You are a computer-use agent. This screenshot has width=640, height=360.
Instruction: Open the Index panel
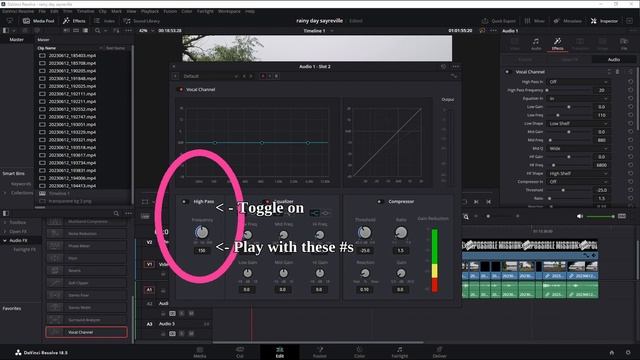(x=104, y=21)
